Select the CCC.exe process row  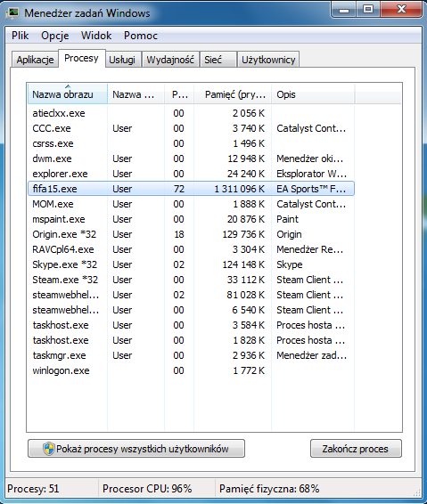pyautogui.click(x=191, y=128)
